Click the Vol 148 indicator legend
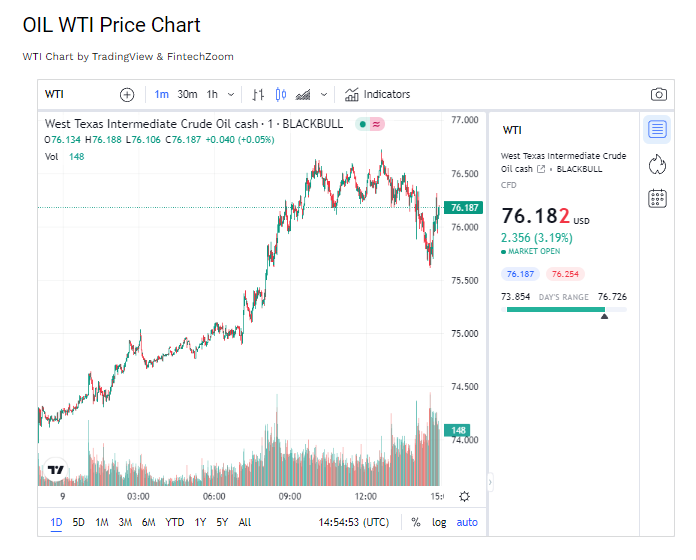This screenshot has height=560, width=696. (x=64, y=157)
